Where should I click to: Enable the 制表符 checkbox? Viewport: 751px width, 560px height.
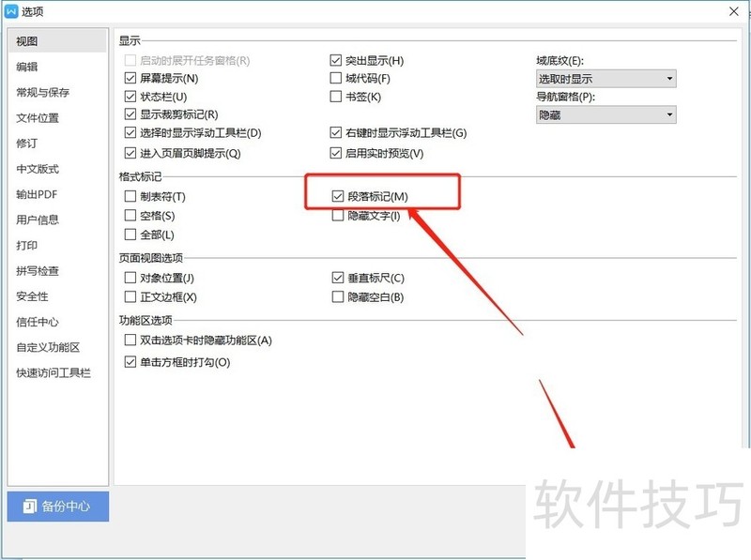point(130,197)
